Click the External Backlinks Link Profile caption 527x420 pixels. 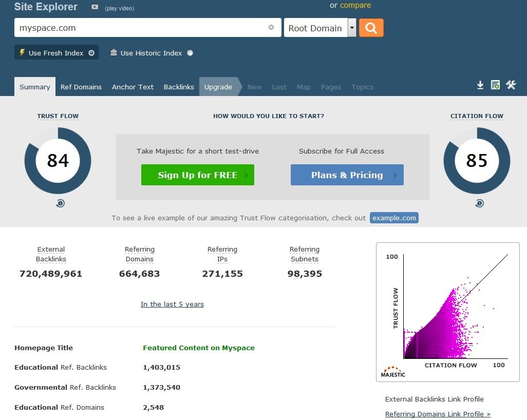(x=434, y=399)
